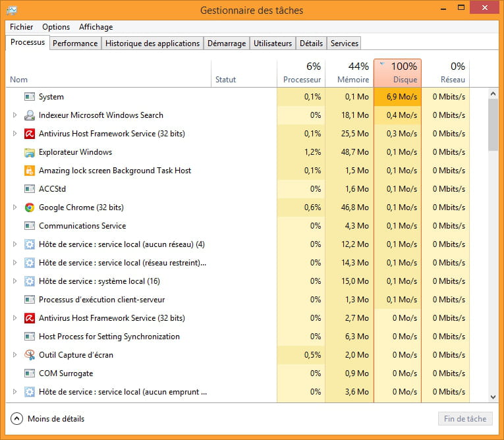504x440 pixels.
Task: Sort by Disque column header
Action: pos(398,73)
